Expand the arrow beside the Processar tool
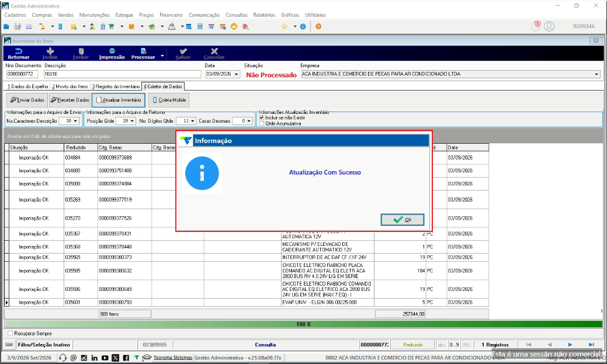607x364 pixels. click(x=162, y=56)
